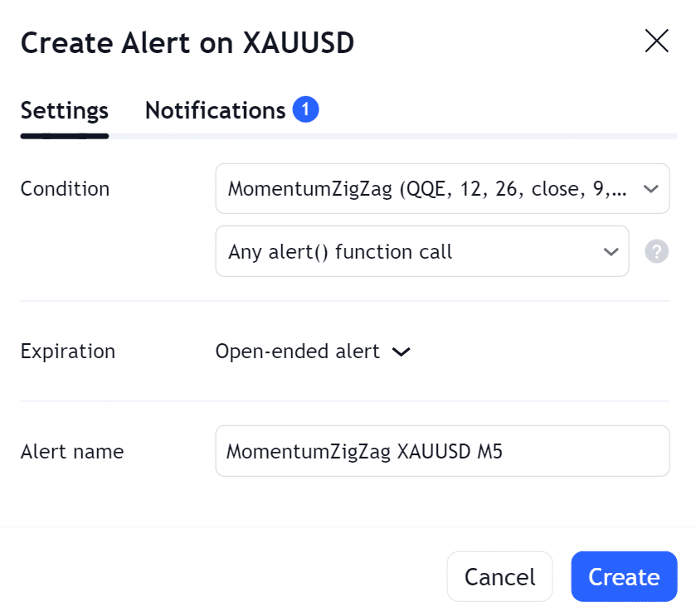Open the MomentumZigZag condition dropdown
This screenshot has width=696, height=616.
(x=442, y=188)
